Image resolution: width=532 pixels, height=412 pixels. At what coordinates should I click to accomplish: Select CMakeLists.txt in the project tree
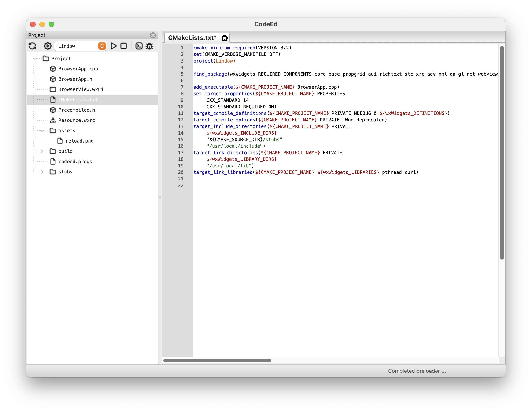(x=92, y=100)
